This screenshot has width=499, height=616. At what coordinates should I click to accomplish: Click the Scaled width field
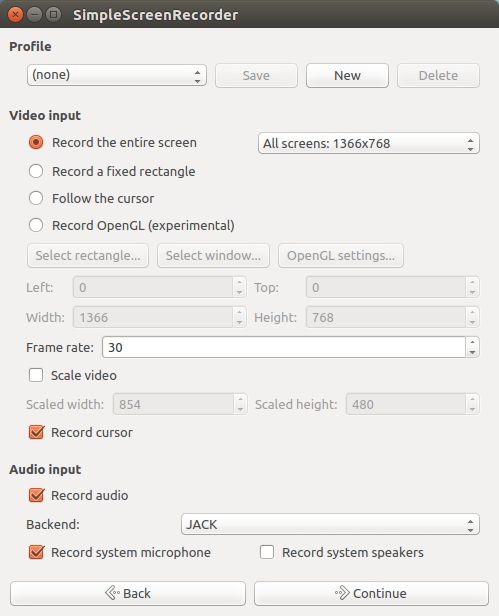click(x=174, y=404)
